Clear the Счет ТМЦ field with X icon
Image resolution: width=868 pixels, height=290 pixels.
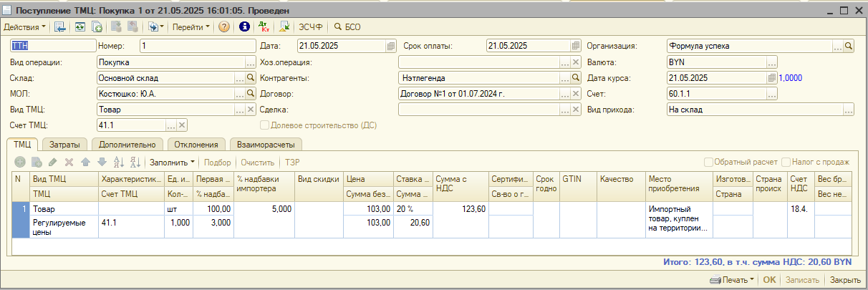[x=182, y=125]
